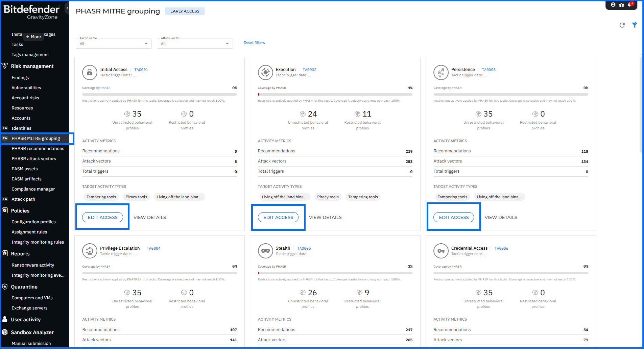Click the Credential Access key icon
This screenshot has width=644, height=349.
tap(441, 251)
